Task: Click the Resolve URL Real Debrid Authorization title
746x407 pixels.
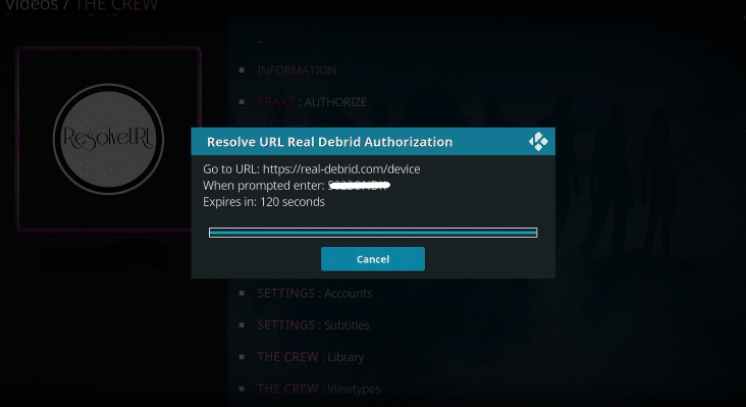Action: [330, 142]
